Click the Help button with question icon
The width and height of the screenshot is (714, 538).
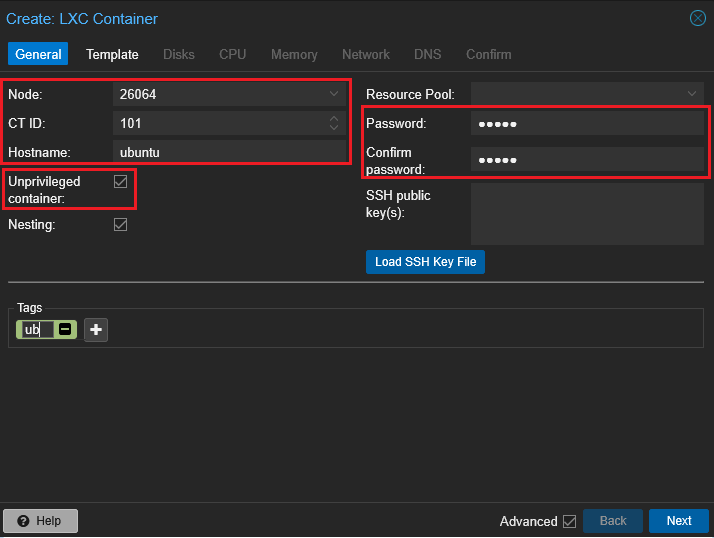click(x=40, y=521)
